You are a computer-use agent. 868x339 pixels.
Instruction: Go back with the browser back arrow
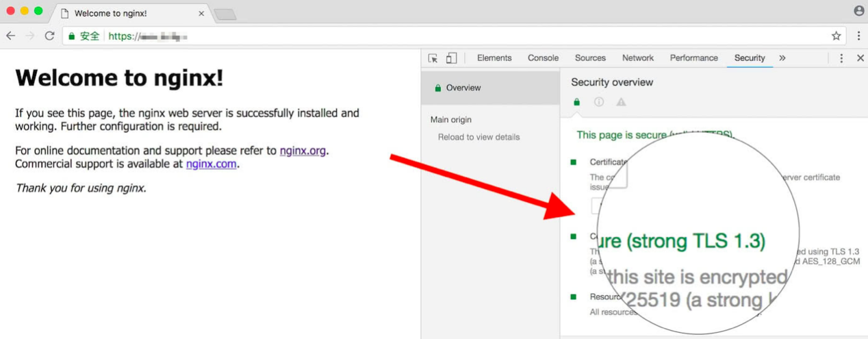pos(10,36)
